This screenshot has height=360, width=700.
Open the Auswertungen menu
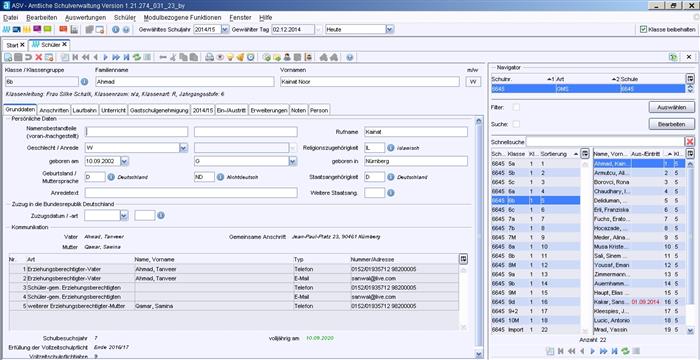pyautogui.click(x=85, y=17)
